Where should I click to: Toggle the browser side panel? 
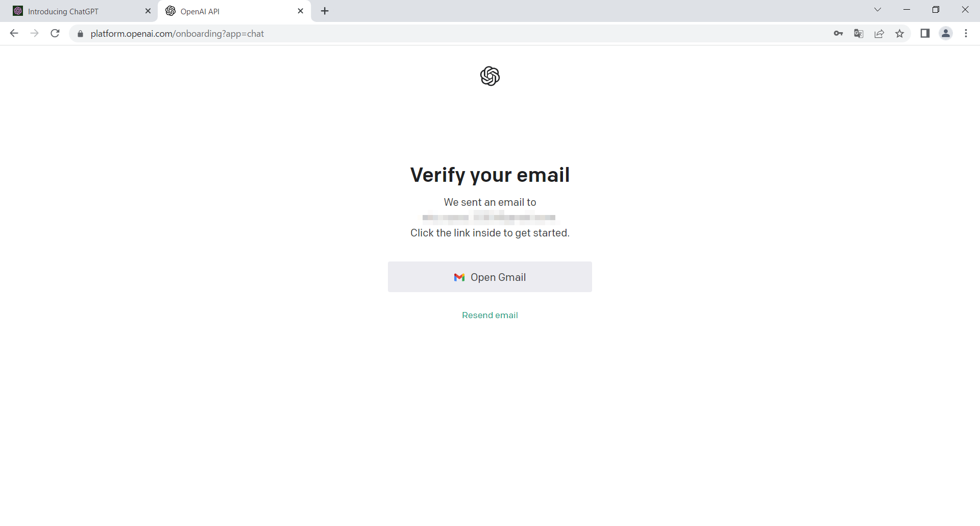point(925,34)
